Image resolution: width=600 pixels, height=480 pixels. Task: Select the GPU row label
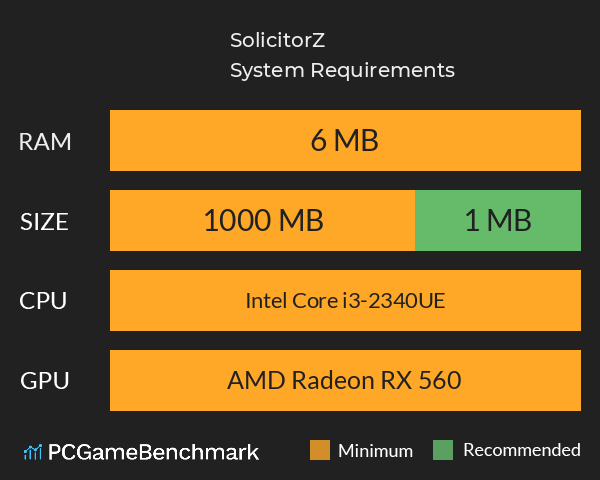(45, 380)
